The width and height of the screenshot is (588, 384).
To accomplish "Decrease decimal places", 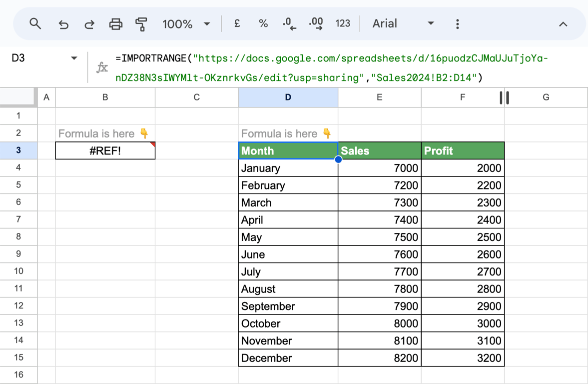I will (289, 23).
